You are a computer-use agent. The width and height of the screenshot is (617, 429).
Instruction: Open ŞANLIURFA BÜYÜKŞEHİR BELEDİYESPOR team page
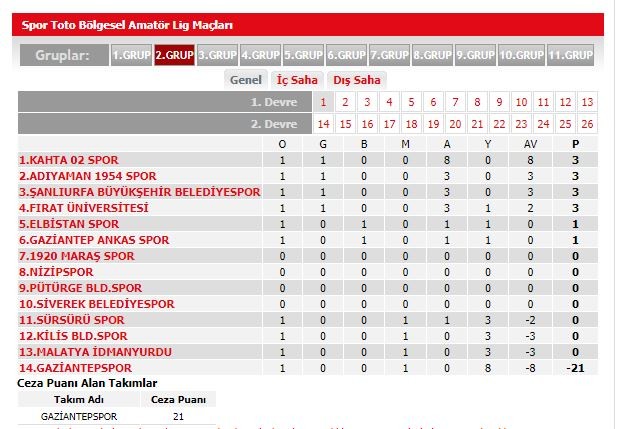tap(140, 192)
